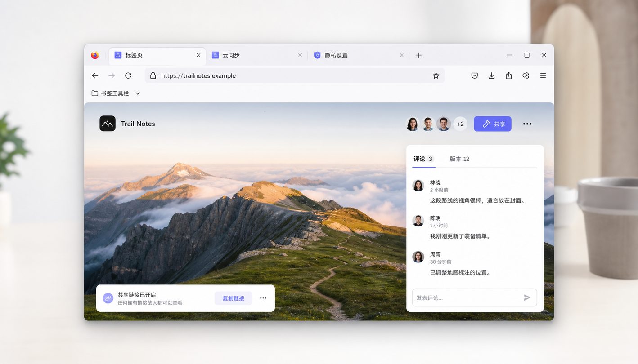Screen dimensions: 638x364
Task: Click 周雨's avatar in comments
Action: pos(418,257)
